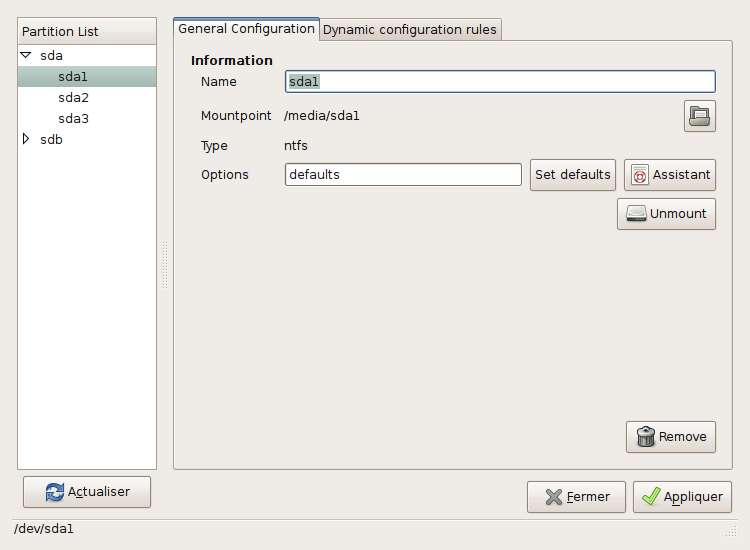Click the Actualiser refresh button

(x=87, y=492)
